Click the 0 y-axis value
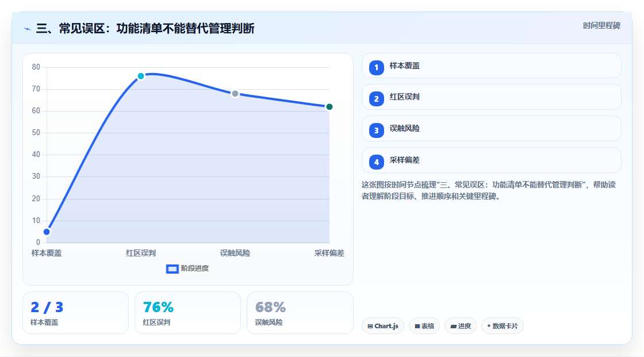Viewport: 644px width, 357px height. pyautogui.click(x=38, y=243)
